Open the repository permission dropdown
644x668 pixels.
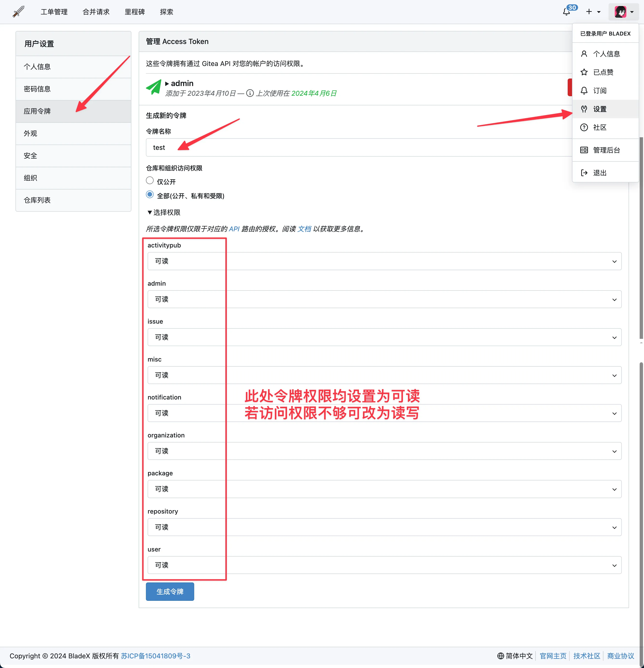tap(384, 527)
